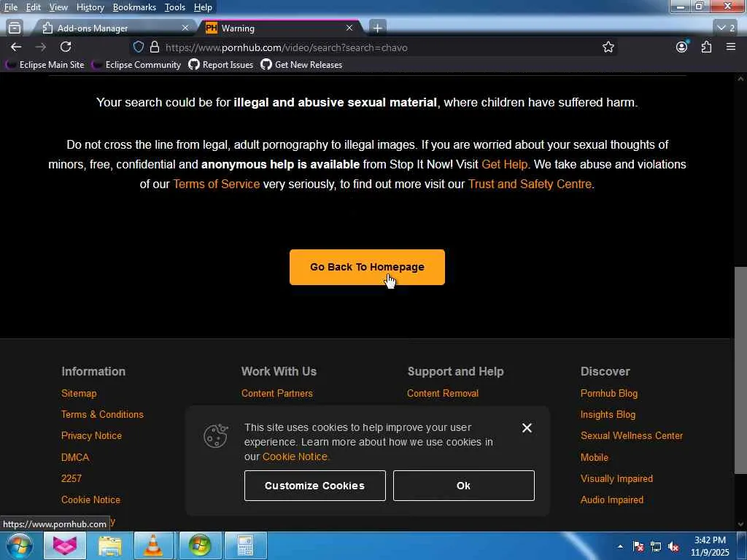
Task: Open the Eclipse Main Site bookmark
Action: tap(44, 65)
